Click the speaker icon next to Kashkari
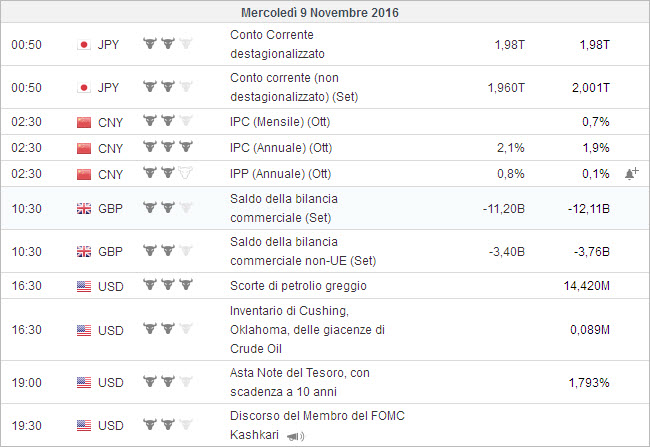This screenshot has height=447, width=650. (x=296, y=436)
